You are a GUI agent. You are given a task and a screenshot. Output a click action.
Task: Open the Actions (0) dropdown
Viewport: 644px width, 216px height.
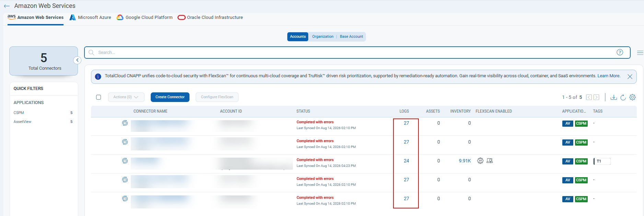126,97
